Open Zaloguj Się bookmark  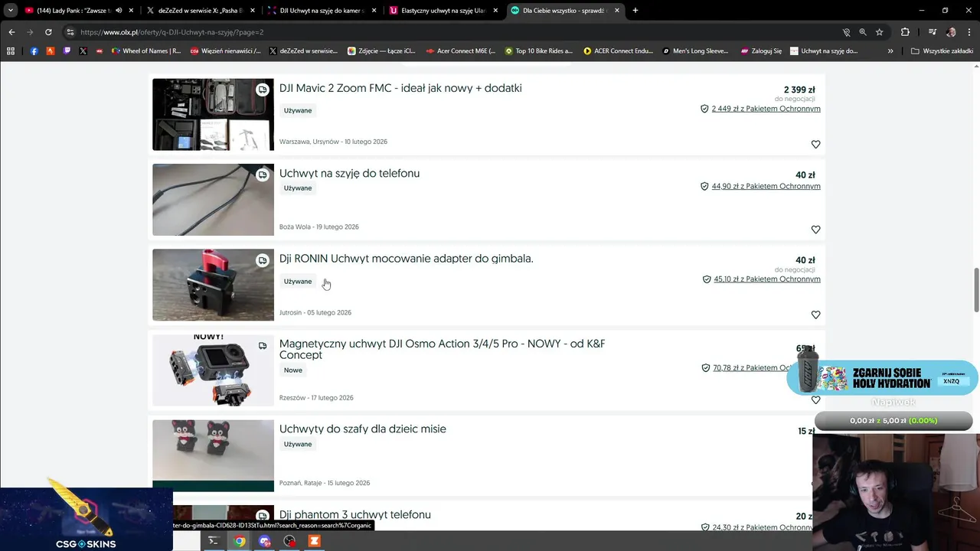tap(761, 51)
